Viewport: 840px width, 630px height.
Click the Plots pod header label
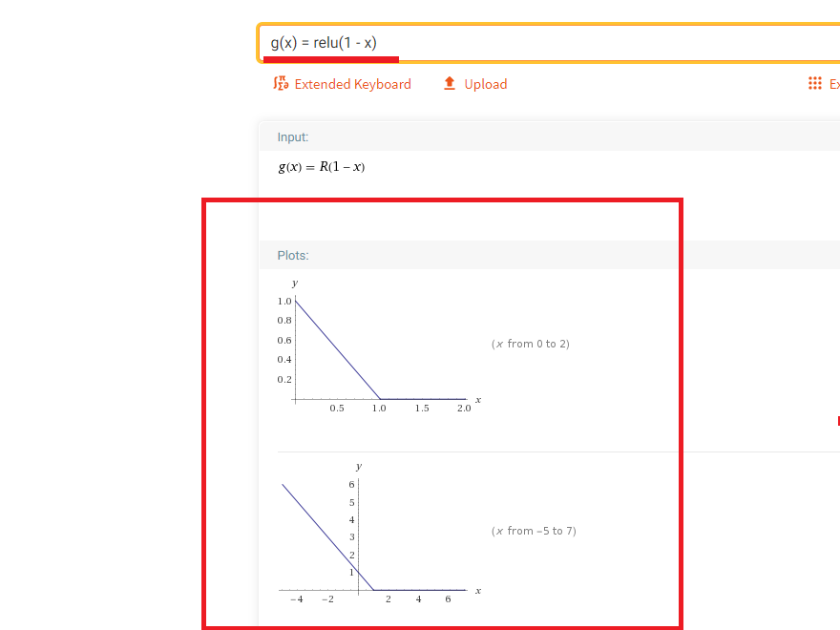pos(292,256)
